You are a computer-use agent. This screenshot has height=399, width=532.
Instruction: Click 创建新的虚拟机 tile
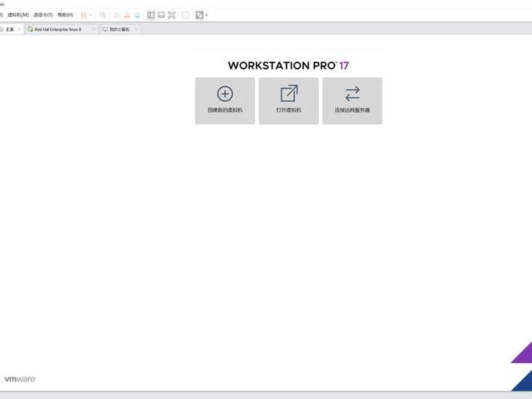[225, 101]
